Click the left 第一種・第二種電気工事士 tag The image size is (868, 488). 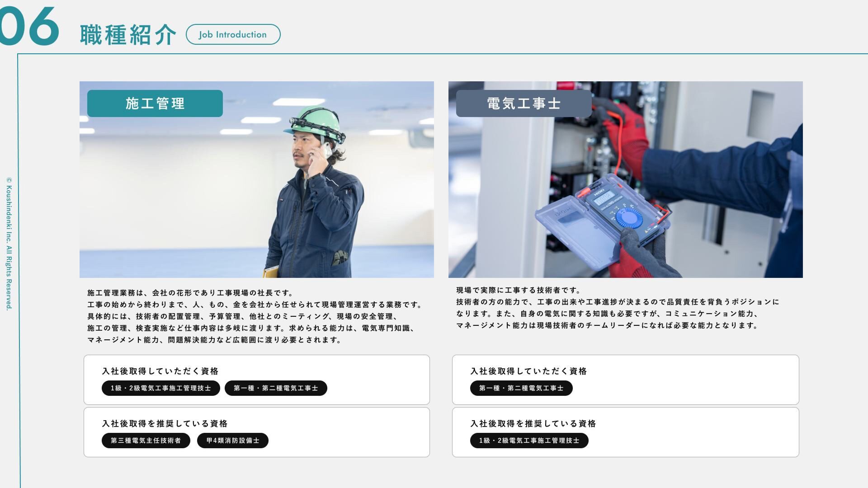(x=276, y=388)
